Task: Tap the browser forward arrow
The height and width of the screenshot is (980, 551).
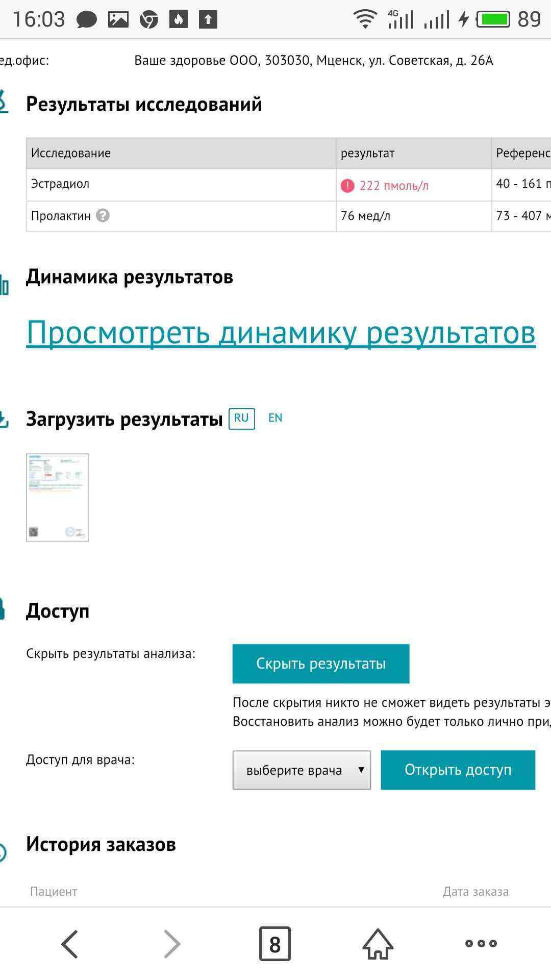Action: [172, 944]
